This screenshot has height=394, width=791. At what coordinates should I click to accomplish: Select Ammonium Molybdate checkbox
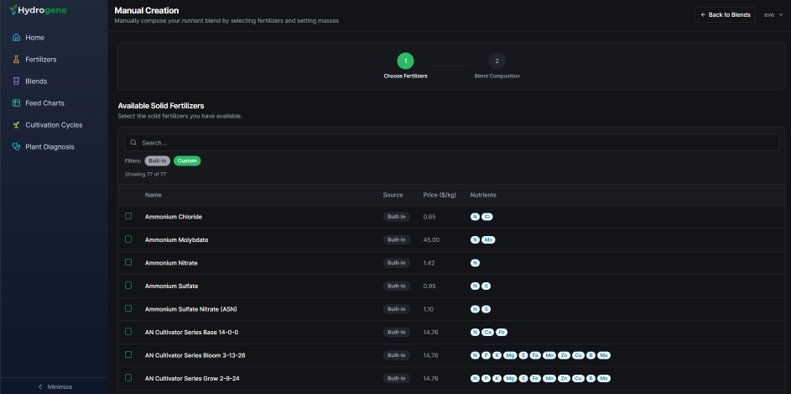tap(128, 239)
